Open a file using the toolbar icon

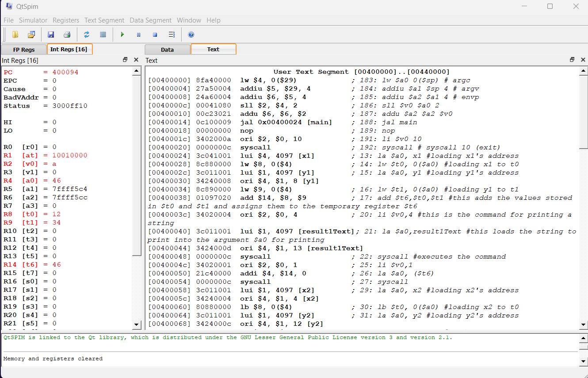point(31,34)
